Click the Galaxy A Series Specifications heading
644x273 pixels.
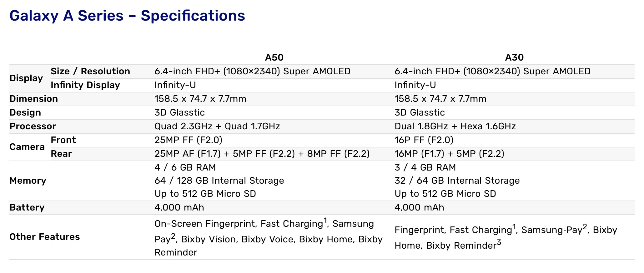(x=127, y=16)
